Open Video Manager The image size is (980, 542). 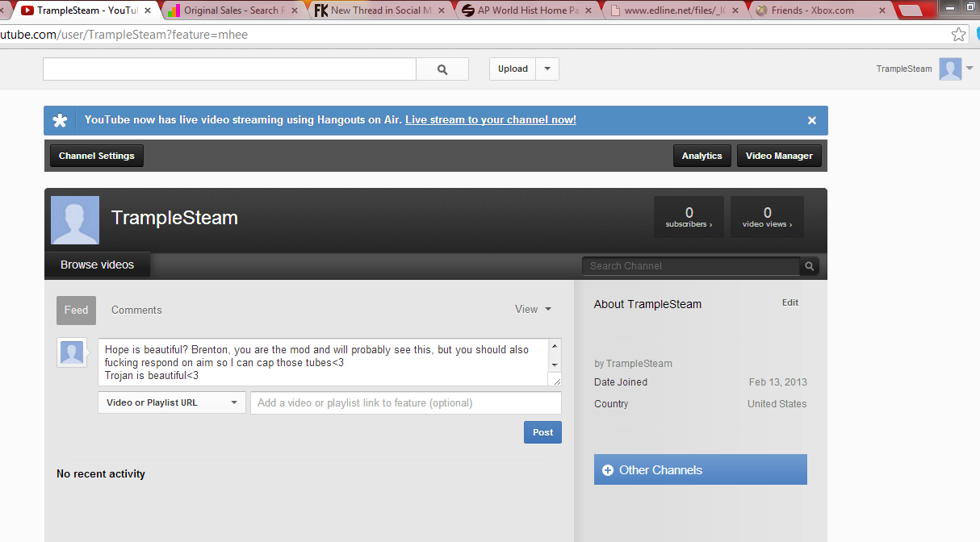click(779, 156)
